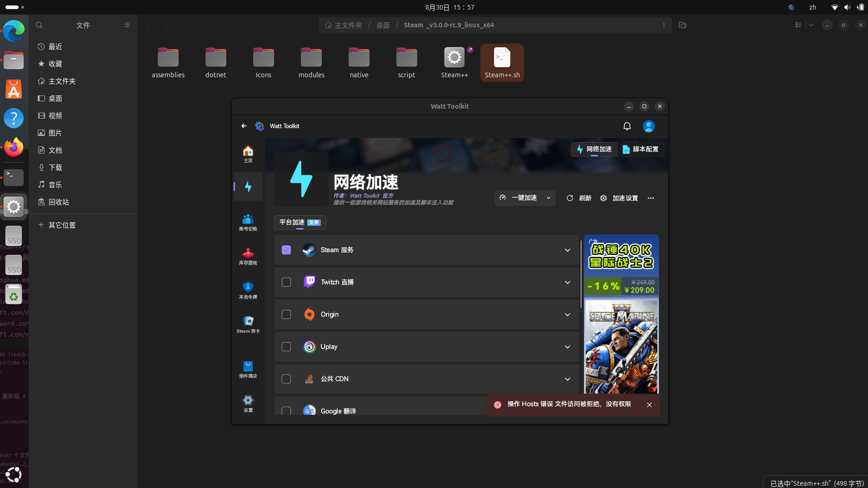The height and width of the screenshot is (488, 868).
Task: Open the Watt Toolkit settings (设置) sidebar icon
Action: [248, 403]
